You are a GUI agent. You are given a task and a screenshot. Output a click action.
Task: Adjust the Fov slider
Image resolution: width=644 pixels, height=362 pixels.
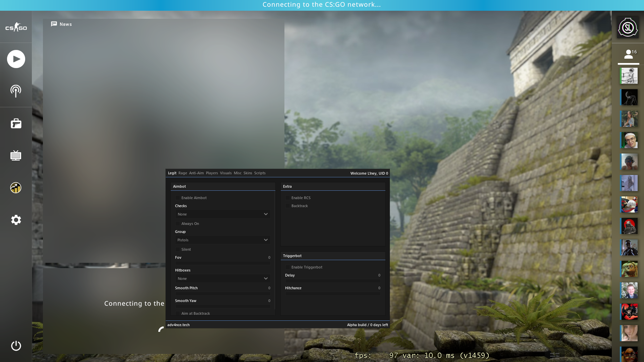tap(223, 263)
